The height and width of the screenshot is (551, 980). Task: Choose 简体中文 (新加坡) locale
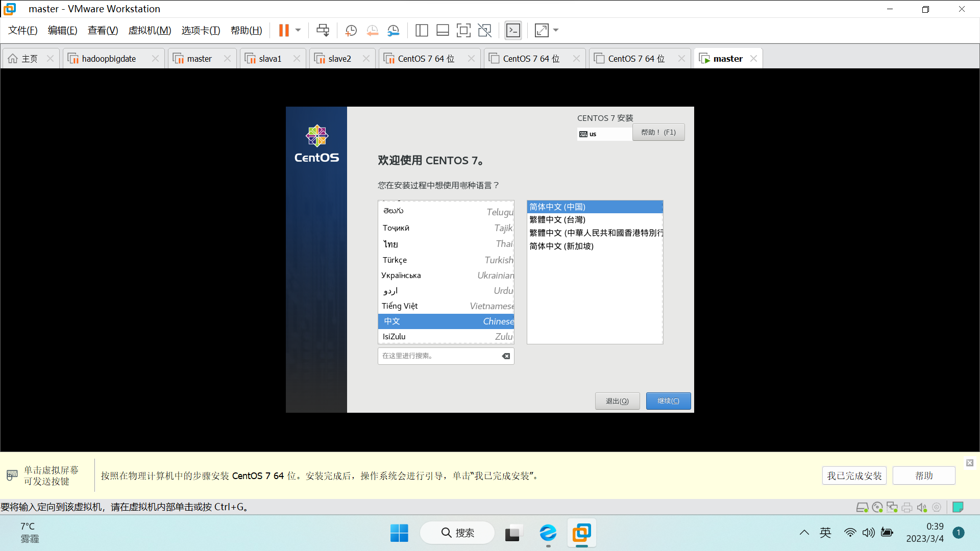[595, 246]
